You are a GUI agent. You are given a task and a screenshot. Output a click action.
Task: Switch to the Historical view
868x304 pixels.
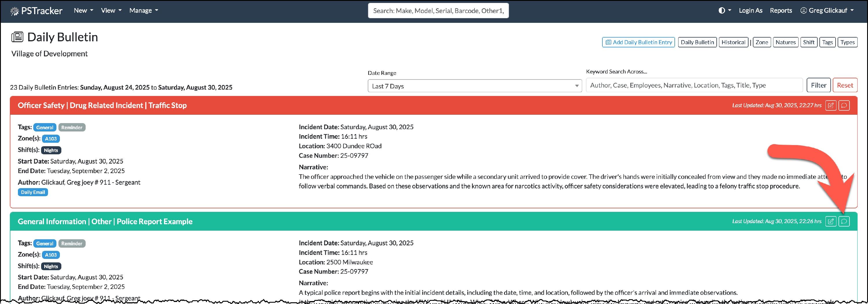tap(733, 42)
